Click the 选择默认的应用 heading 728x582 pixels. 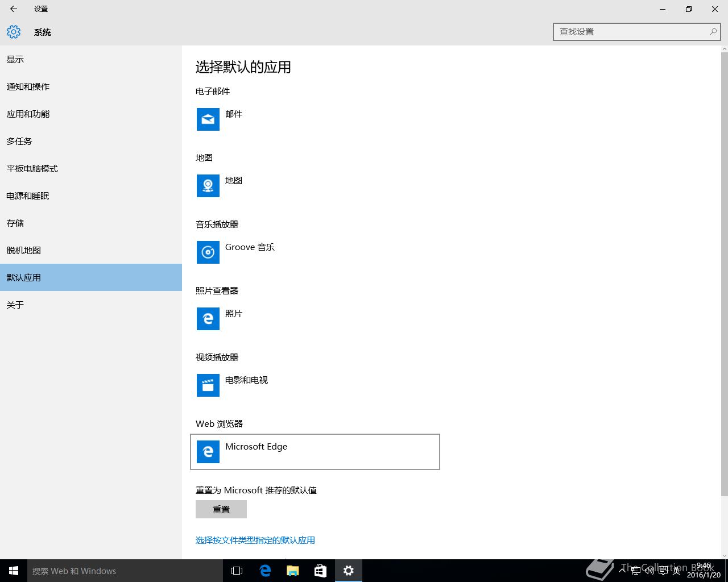click(243, 67)
